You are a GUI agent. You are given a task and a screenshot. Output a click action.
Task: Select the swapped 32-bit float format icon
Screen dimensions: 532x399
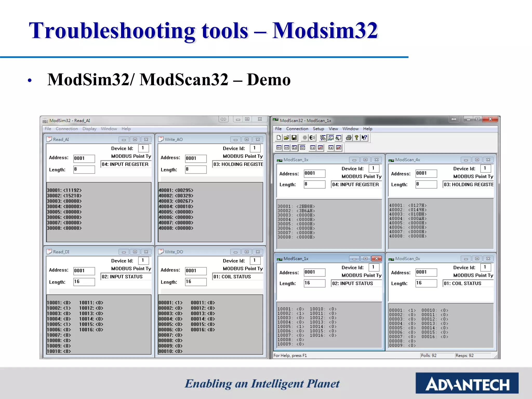click(x=321, y=148)
